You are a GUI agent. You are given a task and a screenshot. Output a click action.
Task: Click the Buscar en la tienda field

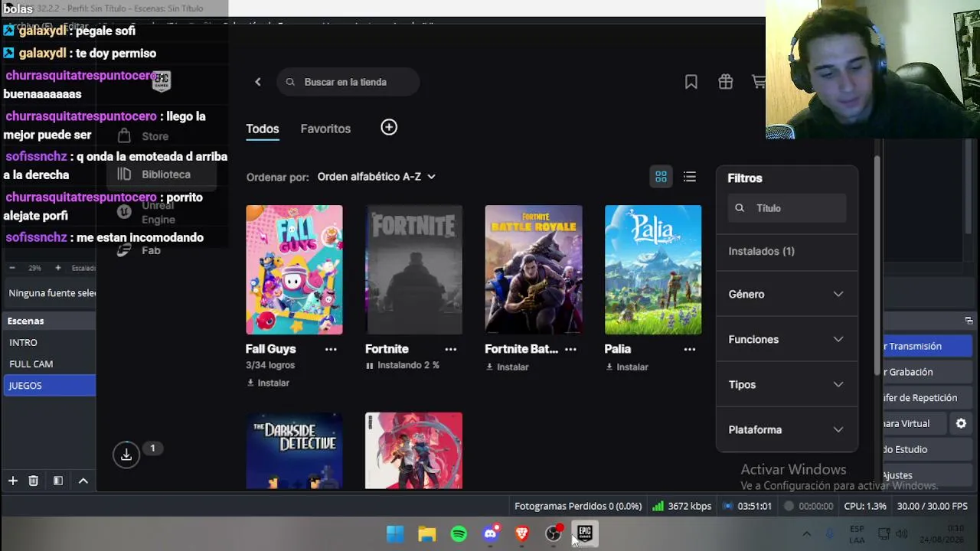point(348,82)
